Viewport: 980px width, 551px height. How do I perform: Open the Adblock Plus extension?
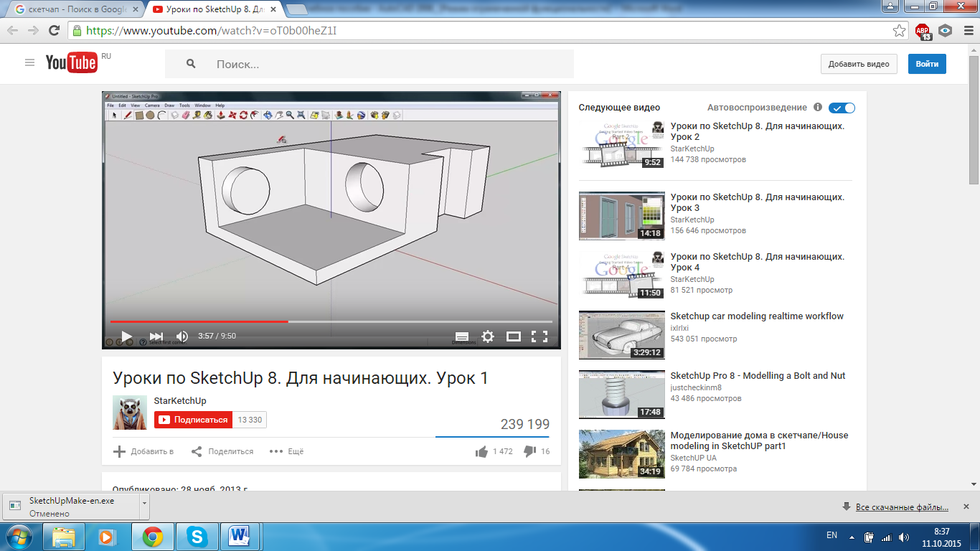point(923,31)
